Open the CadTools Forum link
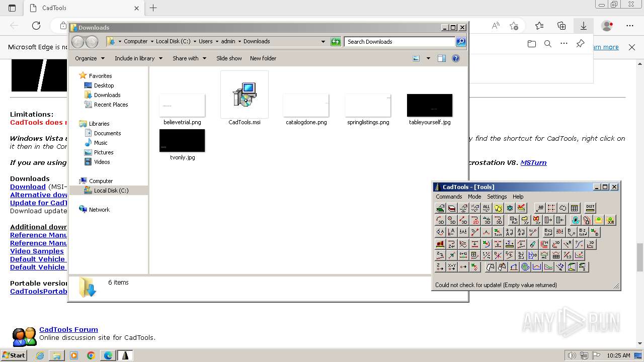The image size is (644, 362). coord(68,330)
